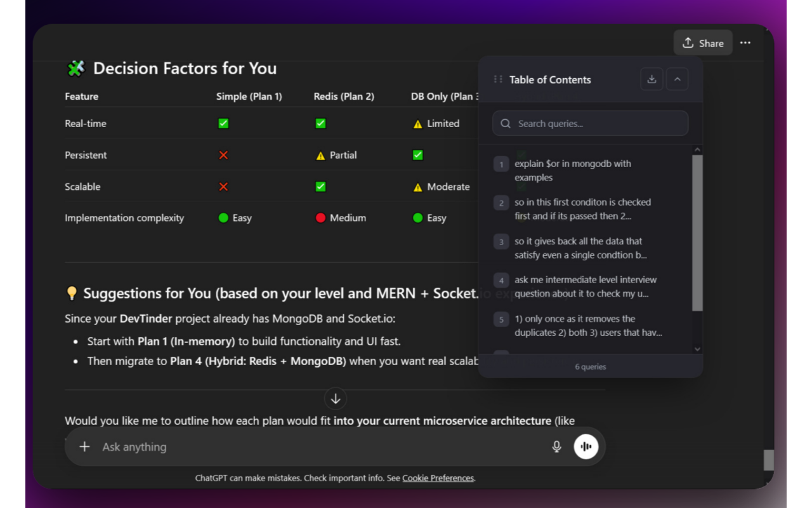The width and height of the screenshot is (812, 508).
Task: Click the magnifier icon in search box
Action: (x=506, y=124)
